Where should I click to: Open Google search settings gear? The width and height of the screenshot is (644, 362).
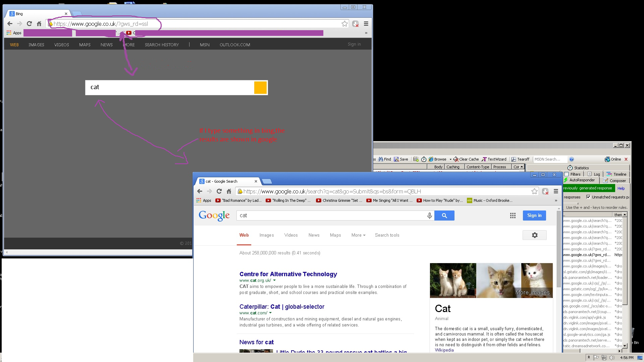[x=534, y=235]
